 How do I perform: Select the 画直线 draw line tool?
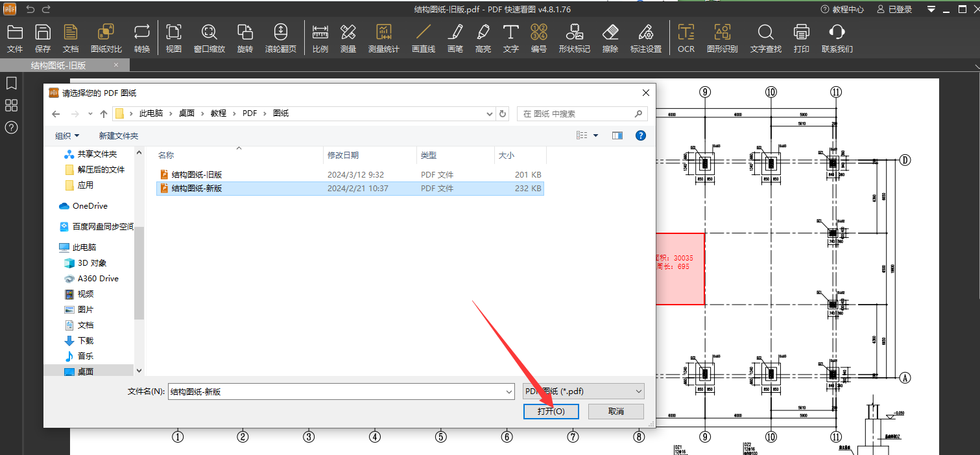[423, 38]
